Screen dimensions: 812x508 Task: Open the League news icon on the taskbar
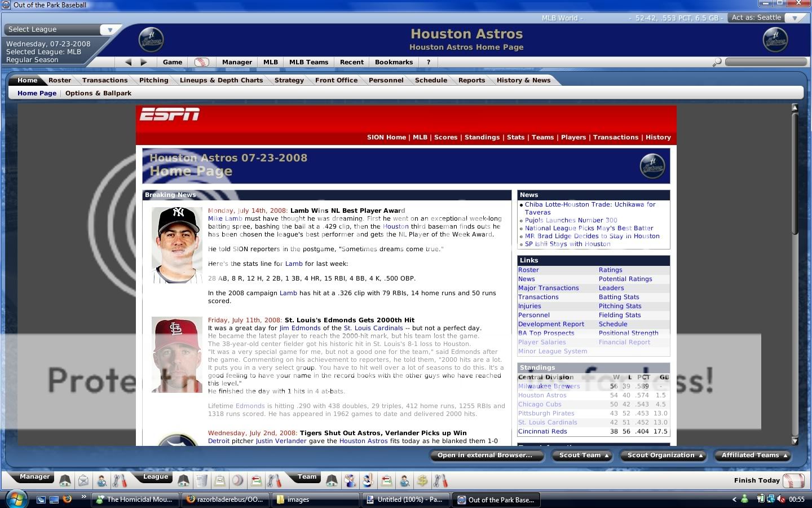(202, 481)
